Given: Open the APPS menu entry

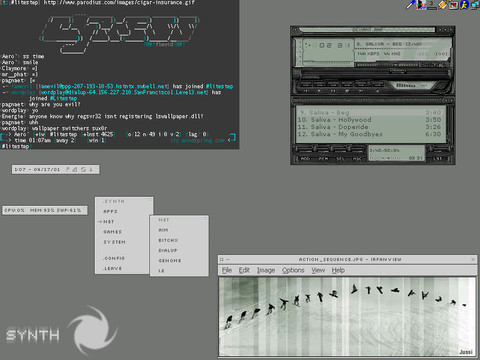Looking at the screenshot, I should pyautogui.click(x=110, y=212).
